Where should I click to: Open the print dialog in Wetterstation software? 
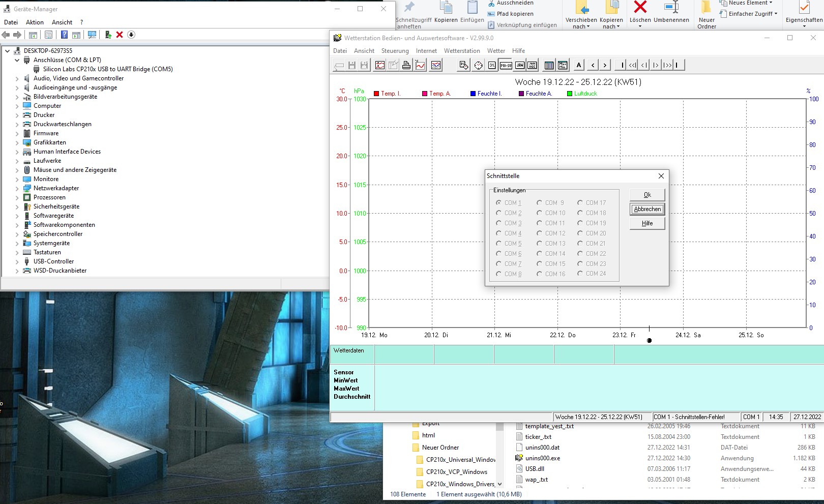(x=406, y=65)
